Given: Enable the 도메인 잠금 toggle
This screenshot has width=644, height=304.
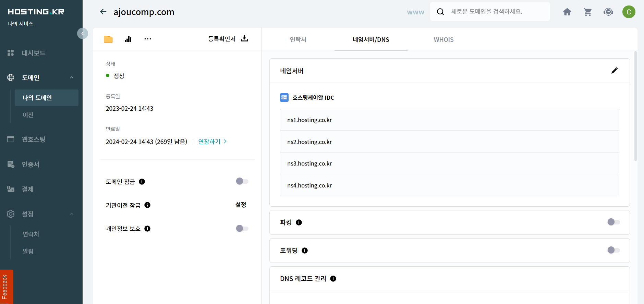Looking at the screenshot, I should click(242, 181).
